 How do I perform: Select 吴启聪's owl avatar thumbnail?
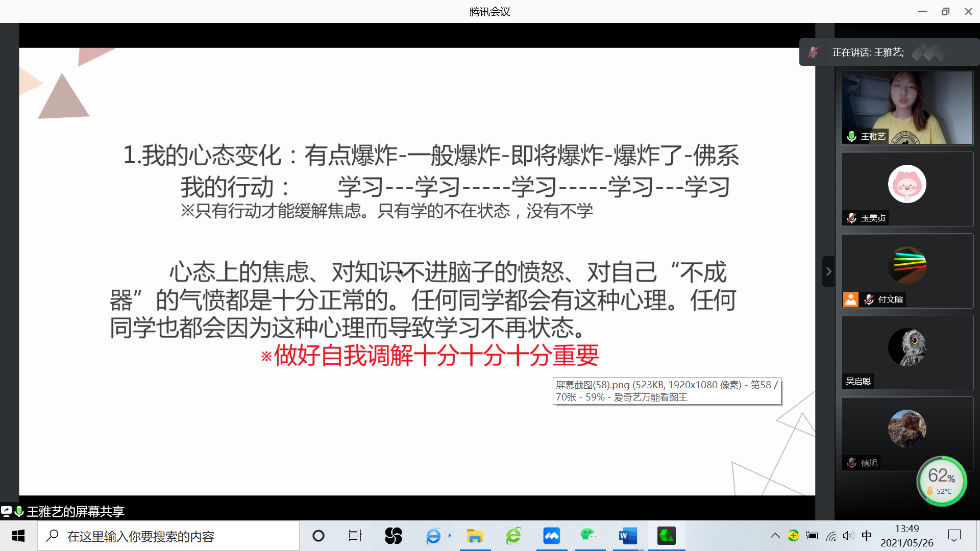pos(907,346)
